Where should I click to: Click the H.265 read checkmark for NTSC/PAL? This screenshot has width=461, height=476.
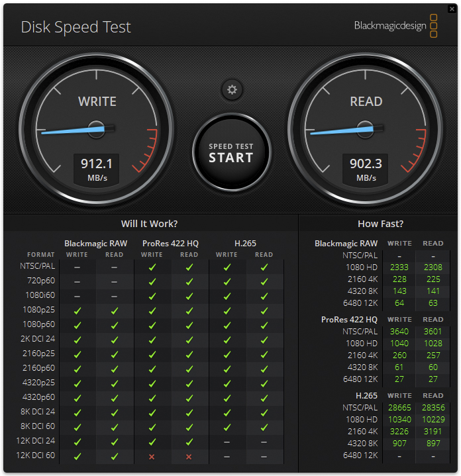coord(264,267)
